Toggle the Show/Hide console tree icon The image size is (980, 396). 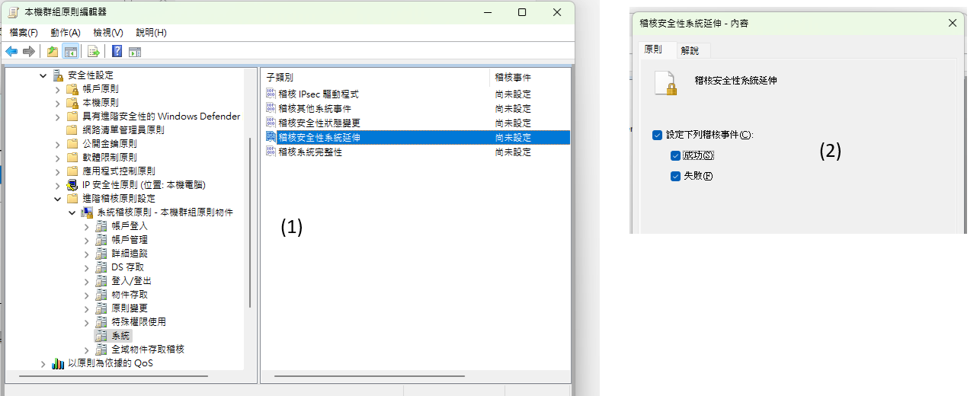pyautogui.click(x=71, y=51)
